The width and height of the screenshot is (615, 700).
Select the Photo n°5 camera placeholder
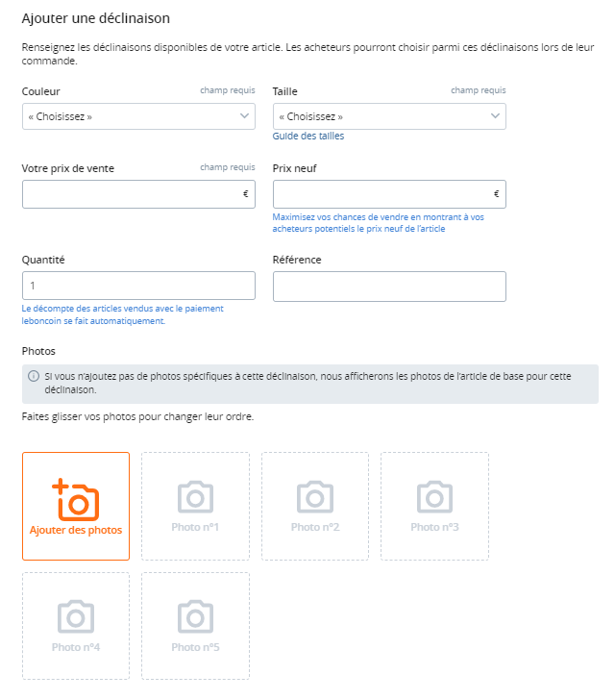[x=195, y=626]
